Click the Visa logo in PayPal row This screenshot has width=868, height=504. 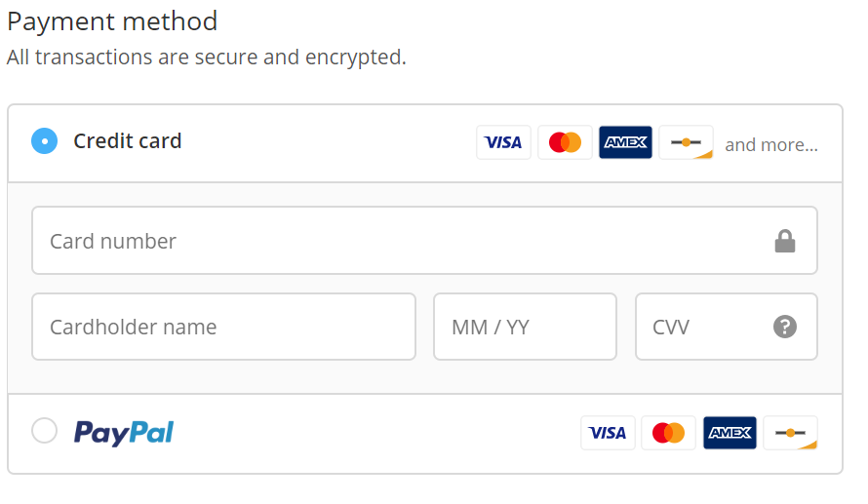coord(608,433)
